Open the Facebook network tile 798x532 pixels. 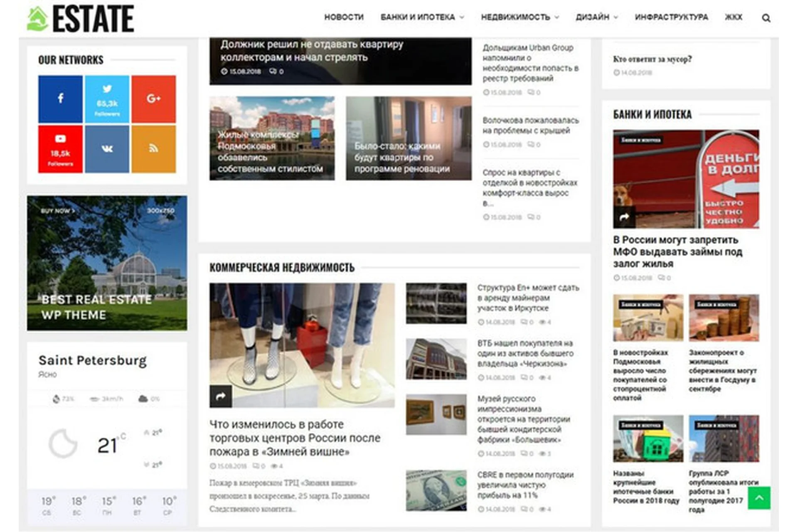pos(60,99)
